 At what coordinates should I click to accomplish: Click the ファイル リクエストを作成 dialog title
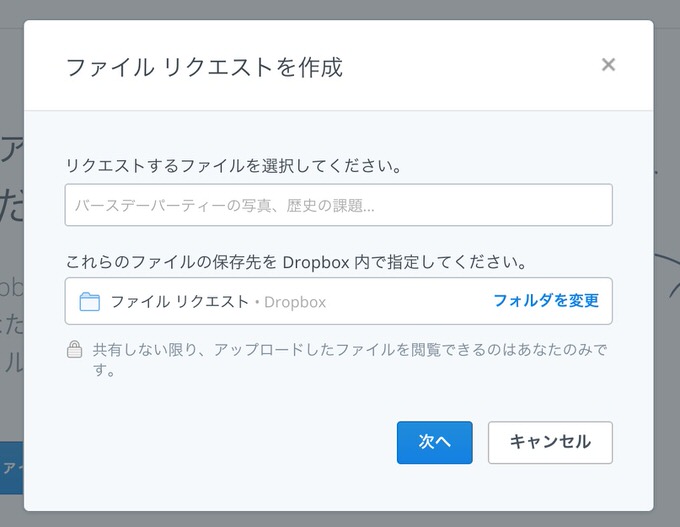(204, 67)
